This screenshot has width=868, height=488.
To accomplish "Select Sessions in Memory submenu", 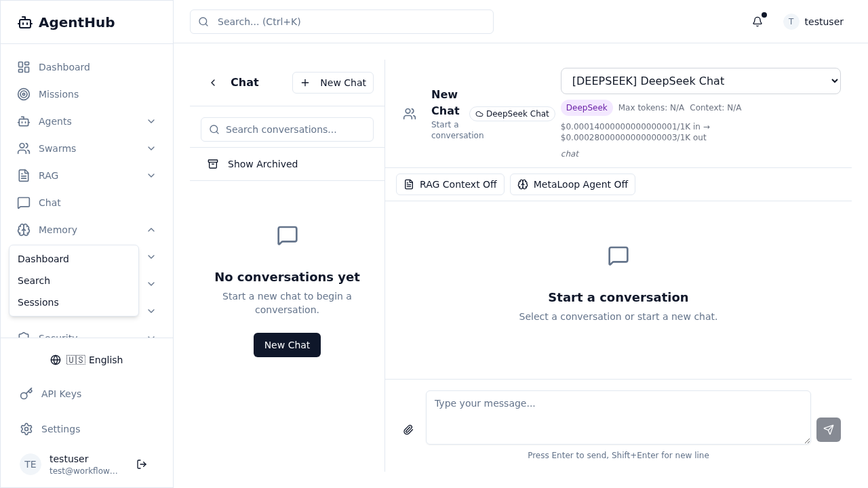I will coord(38,302).
